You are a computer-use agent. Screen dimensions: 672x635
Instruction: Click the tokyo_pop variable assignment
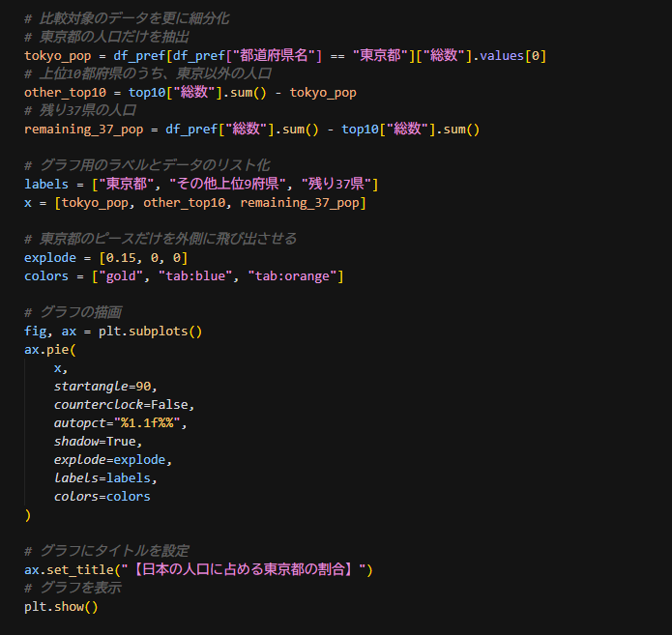click(x=57, y=56)
